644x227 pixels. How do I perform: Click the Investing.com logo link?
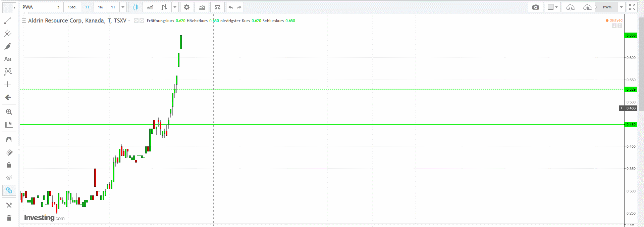[x=44, y=218]
